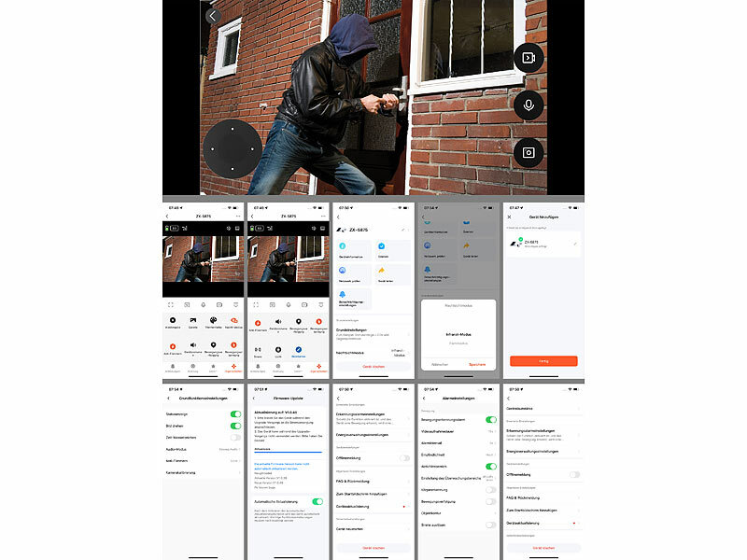Tap the back arrow on fullscreen camera view

213,16
